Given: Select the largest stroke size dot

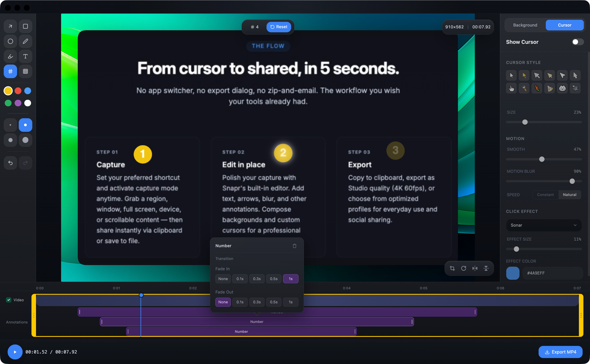Looking at the screenshot, I should point(25,140).
